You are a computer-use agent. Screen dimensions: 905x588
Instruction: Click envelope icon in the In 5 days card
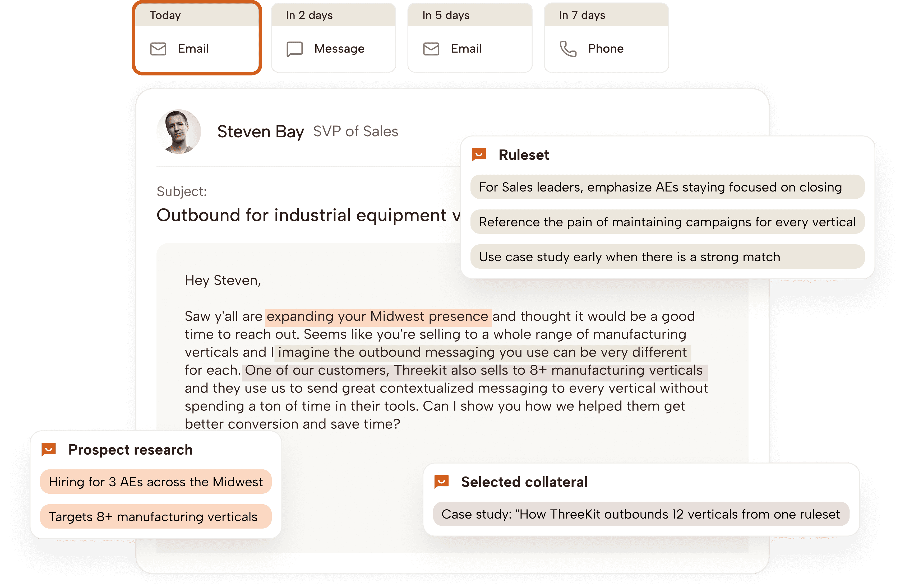(431, 49)
